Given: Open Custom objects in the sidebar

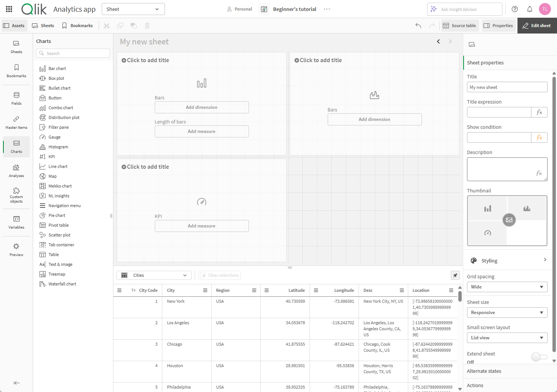Looking at the screenshot, I should pos(16,195).
